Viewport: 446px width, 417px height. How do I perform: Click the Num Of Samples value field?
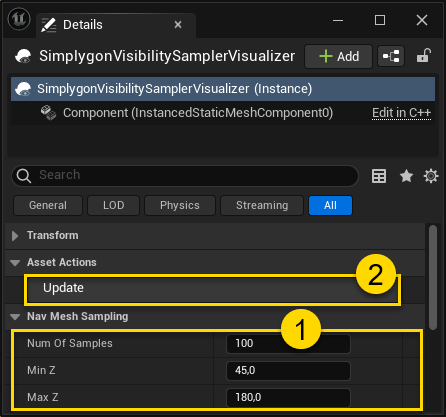click(288, 344)
